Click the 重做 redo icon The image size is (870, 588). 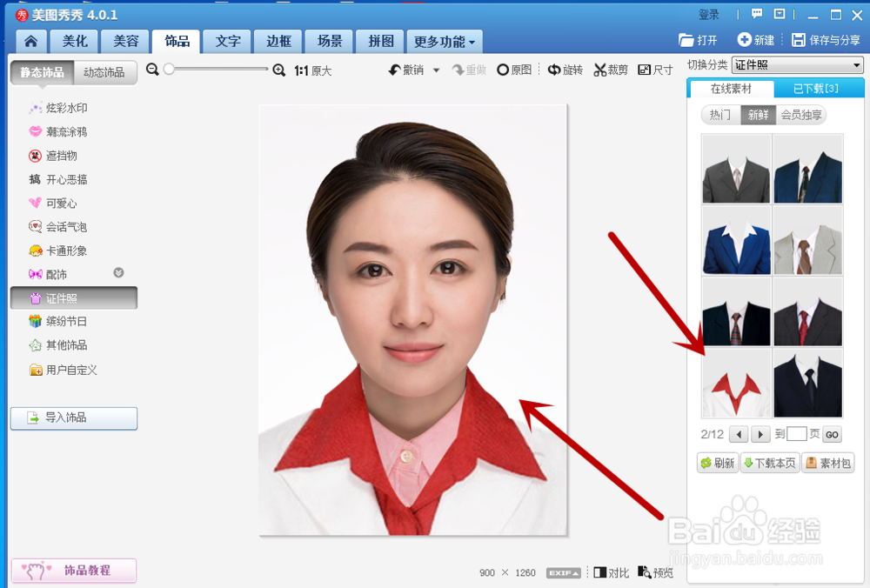(x=458, y=70)
